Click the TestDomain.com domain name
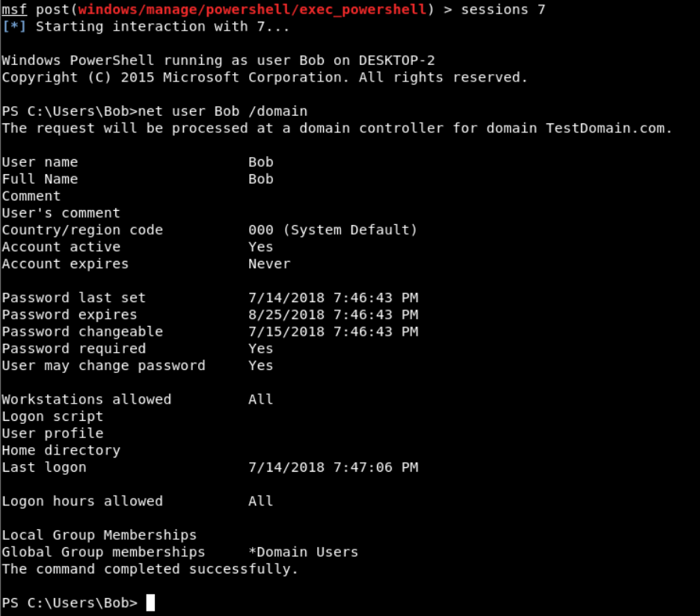The height and width of the screenshot is (616, 700). (608, 129)
